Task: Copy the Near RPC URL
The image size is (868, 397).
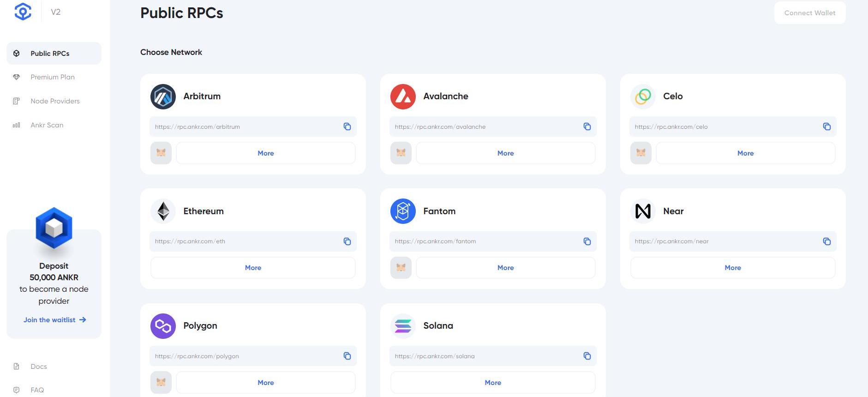Action: (x=827, y=241)
